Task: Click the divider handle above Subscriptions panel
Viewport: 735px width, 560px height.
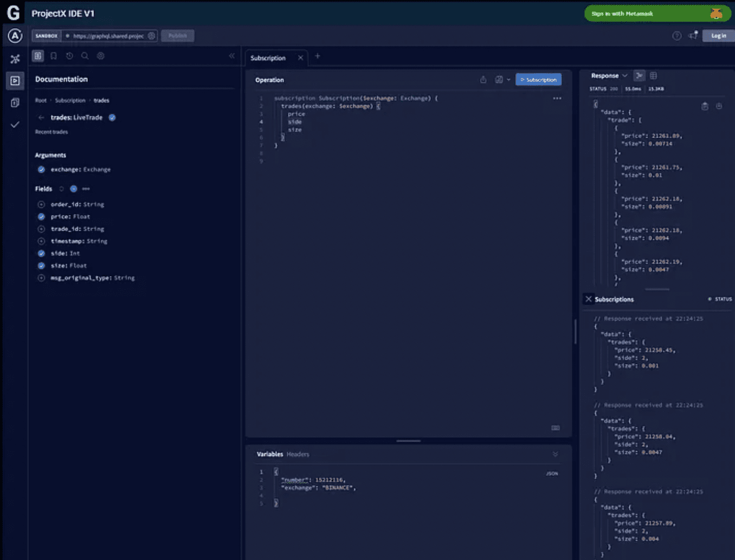Action: pos(657,290)
